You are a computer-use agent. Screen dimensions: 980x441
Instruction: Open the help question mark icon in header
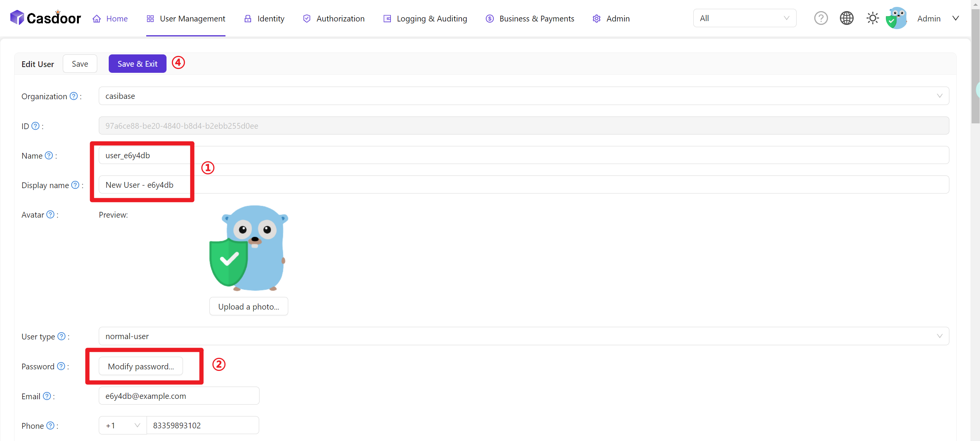point(821,18)
